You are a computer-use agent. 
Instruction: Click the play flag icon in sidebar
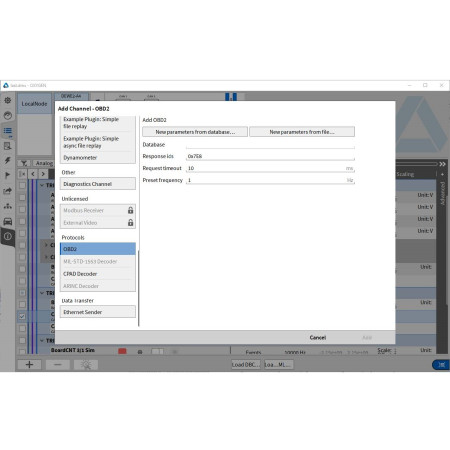(8, 175)
